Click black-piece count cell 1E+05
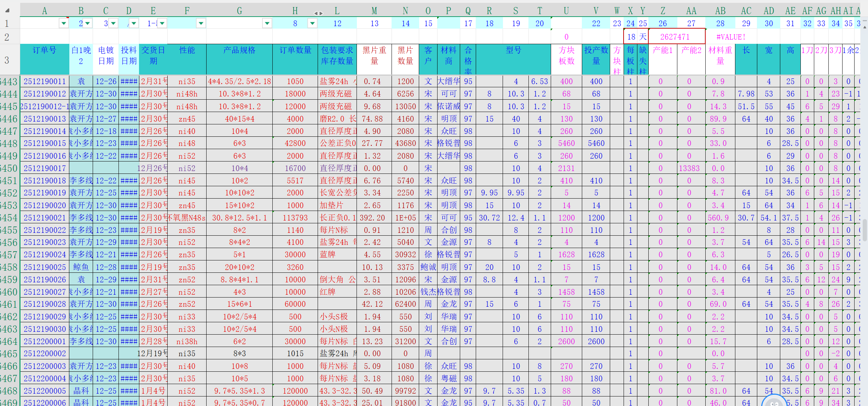The height and width of the screenshot is (406, 868). 405,218
